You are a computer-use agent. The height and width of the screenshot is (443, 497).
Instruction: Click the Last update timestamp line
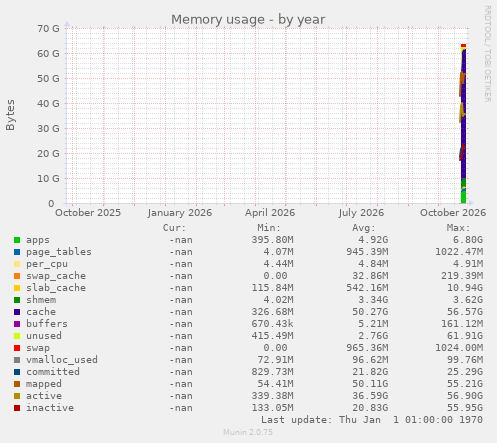(x=372, y=420)
